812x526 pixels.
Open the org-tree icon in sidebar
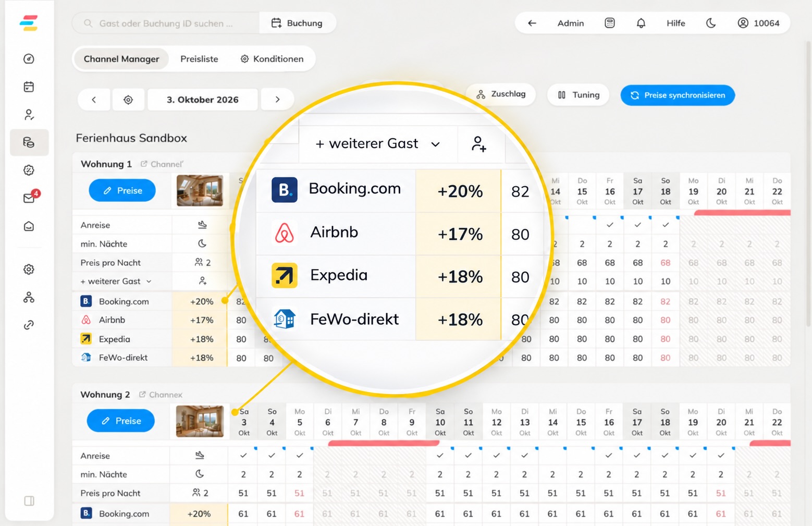pyautogui.click(x=29, y=298)
